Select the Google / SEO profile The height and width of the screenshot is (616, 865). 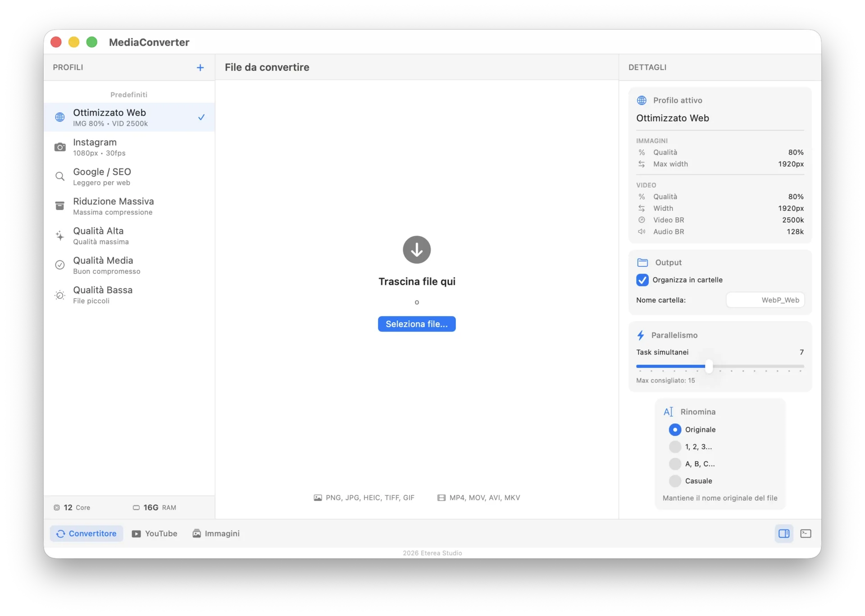click(x=129, y=177)
